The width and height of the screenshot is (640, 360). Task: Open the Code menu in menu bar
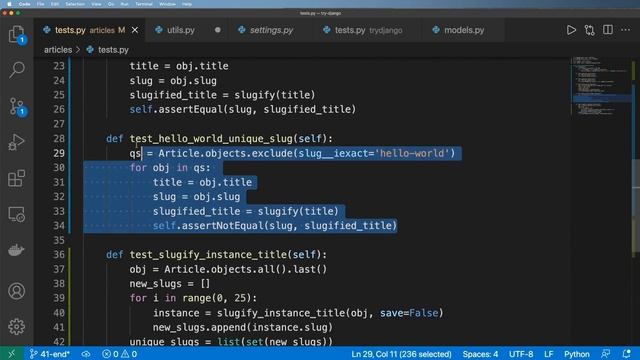pyautogui.click(x=24, y=4)
